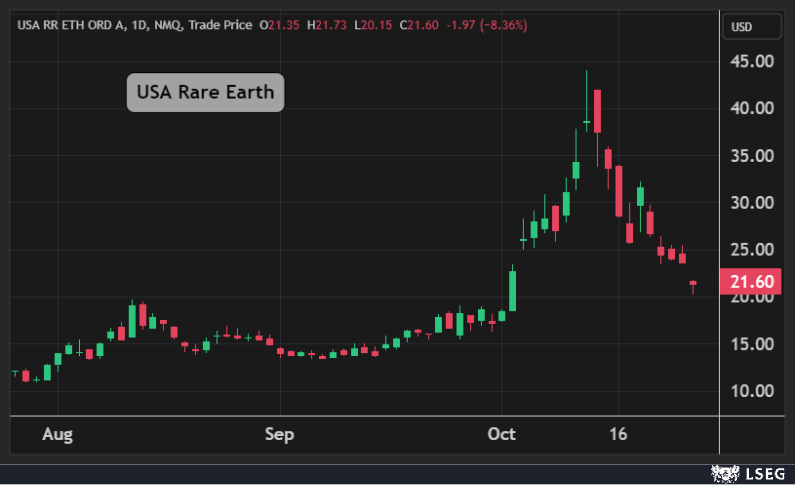The height and width of the screenshot is (485, 795).
Task: Click the USA Rare Earth label
Action: click(205, 93)
